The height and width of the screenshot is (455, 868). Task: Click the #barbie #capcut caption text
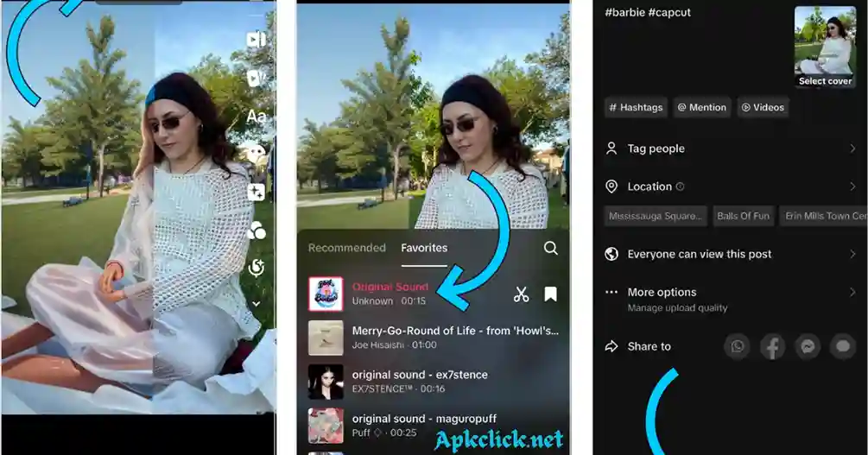point(648,12)
